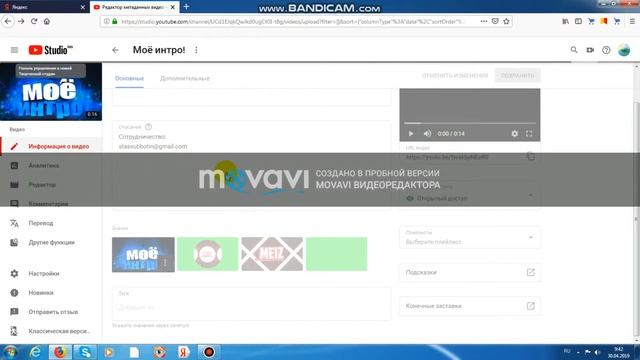
Task: Open Аналитика in sidebar
Action: pos(51,165)
